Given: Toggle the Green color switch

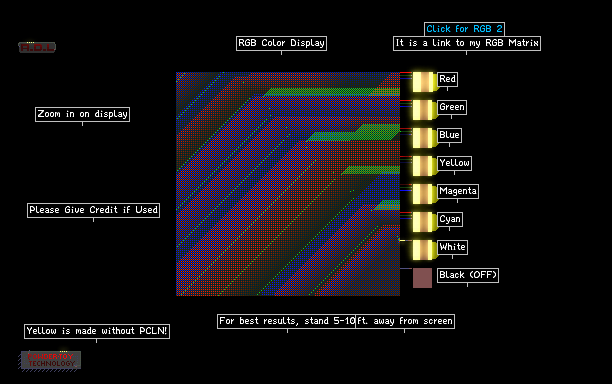Looking at the screenshot, I should click(x=423, y=110).
